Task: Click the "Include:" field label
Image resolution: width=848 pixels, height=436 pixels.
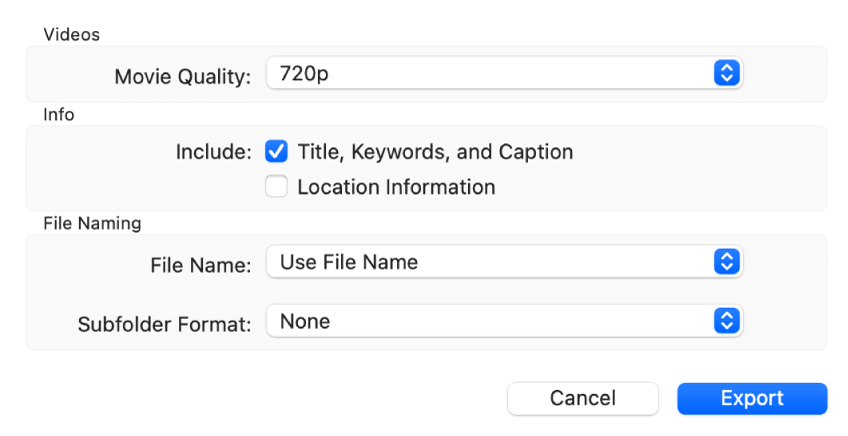Action: click(214, 152)
